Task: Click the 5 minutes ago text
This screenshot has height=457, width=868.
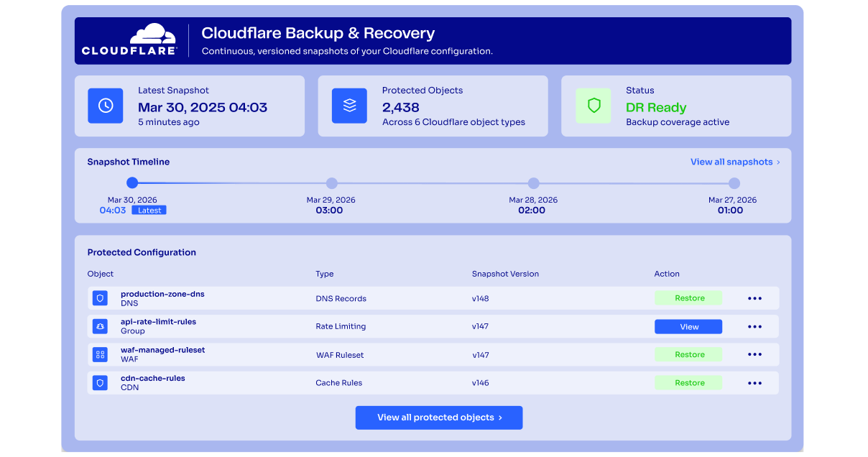Action: pyautogui.click(x=169, y=122)
